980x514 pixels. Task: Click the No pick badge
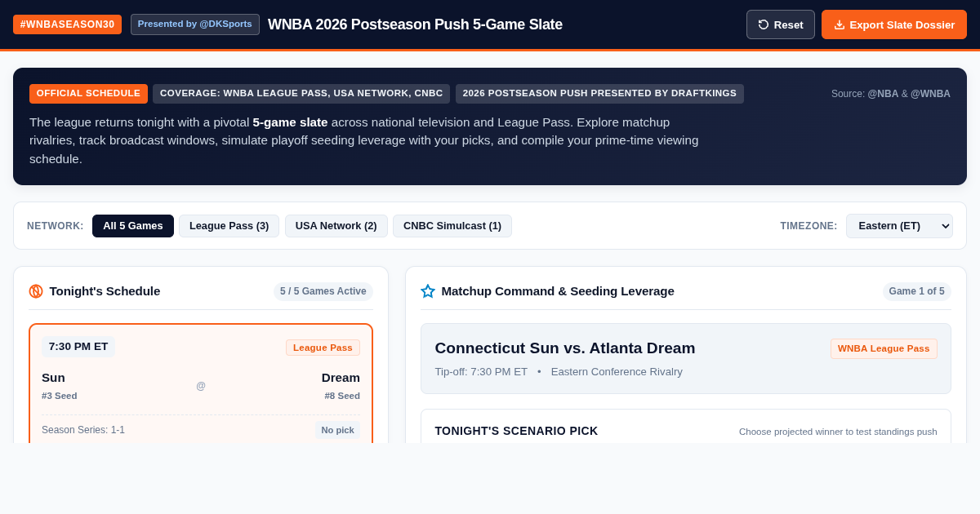(x=338, y=430)
